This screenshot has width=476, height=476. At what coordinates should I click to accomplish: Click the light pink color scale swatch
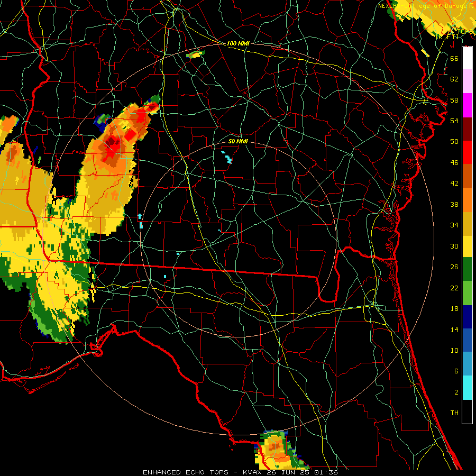467,81
